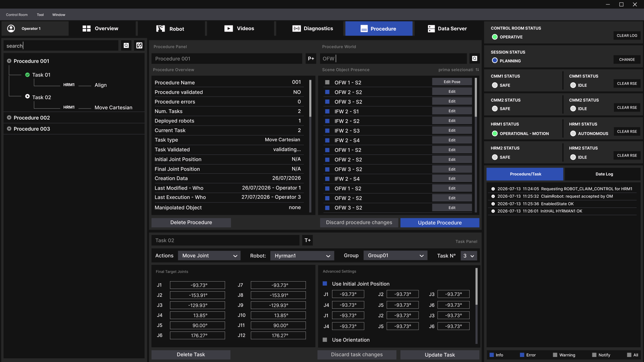Click the Procedure World search icon
Viewport: 644px width, 362px height.
(x=475, y=59)
